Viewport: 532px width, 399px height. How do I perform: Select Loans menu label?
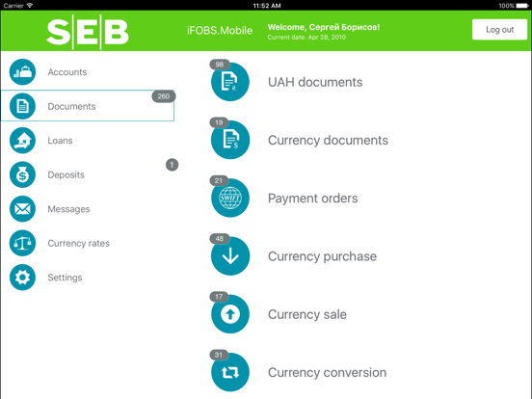point(60,141)
